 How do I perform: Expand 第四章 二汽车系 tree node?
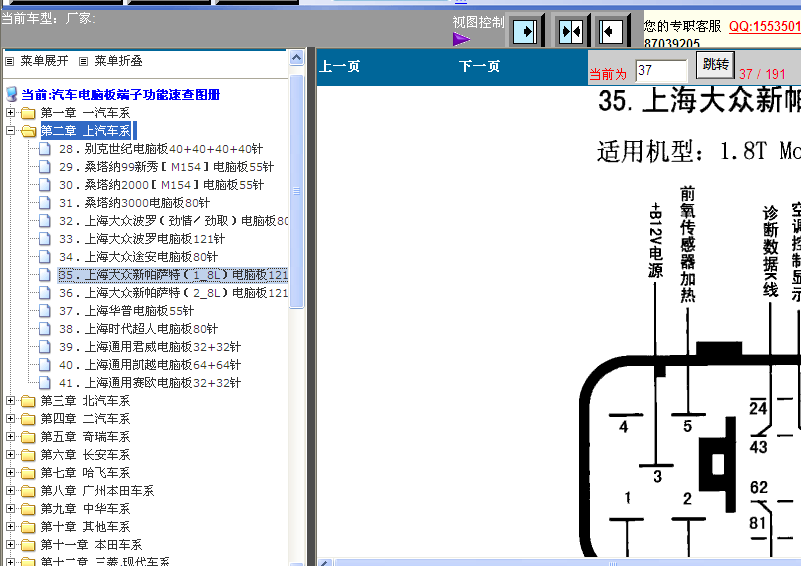tap(10, 418)
